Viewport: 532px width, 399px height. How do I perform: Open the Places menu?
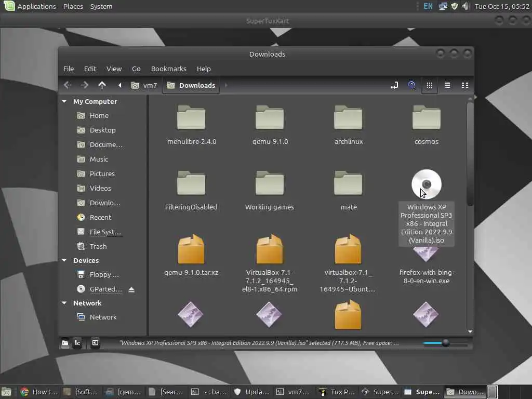point(73,6)
